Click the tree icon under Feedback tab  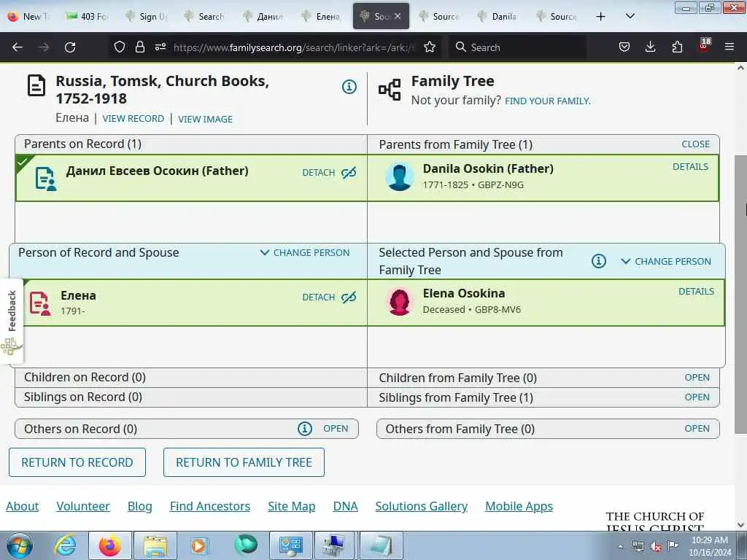pyautogui.click(x=10, y=346)
